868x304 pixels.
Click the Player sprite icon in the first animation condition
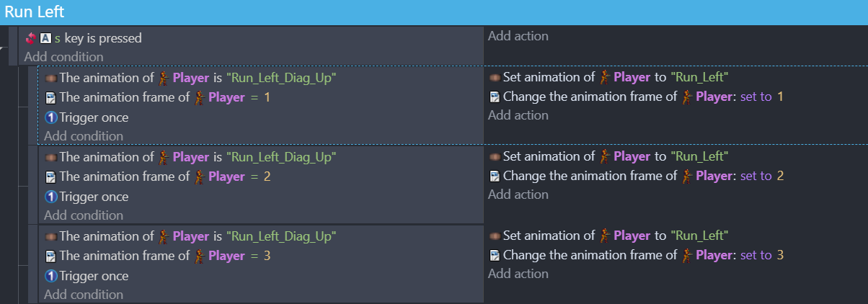pyautogui.click(x=164, y=77)
